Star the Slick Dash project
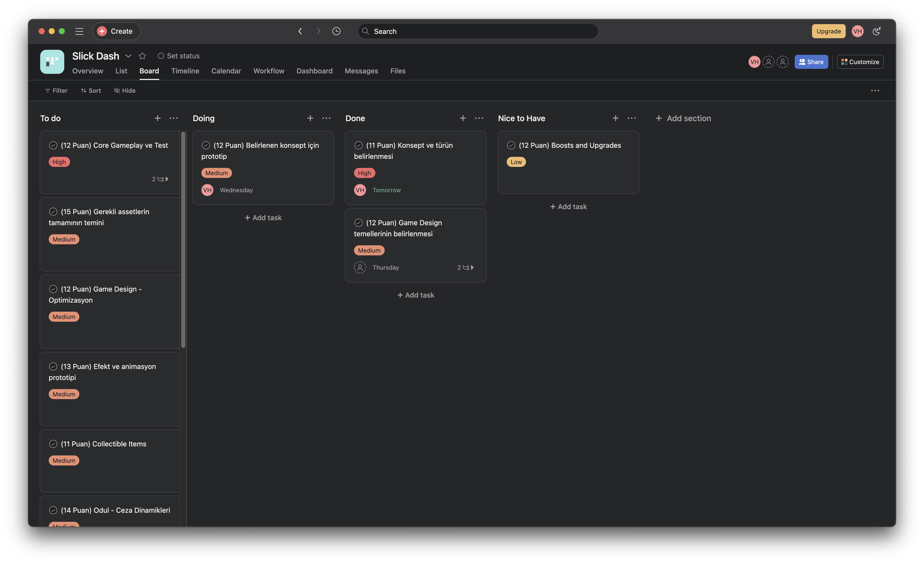Screen dimensions: 924x564 pyautogui.click(x=142, y=56)
